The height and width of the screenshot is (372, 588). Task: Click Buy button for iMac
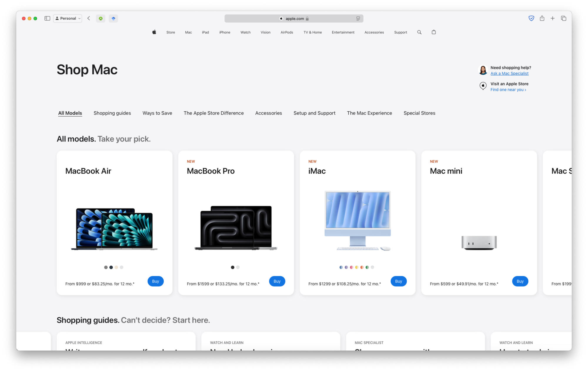pos(398,281)
